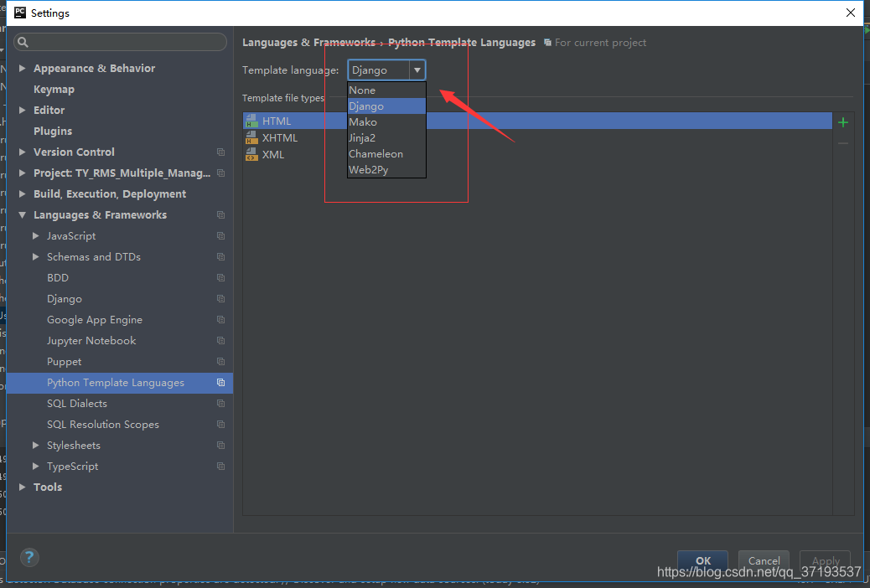
Task: Expand the TypeScript subsection
Action: click(35, 467)
